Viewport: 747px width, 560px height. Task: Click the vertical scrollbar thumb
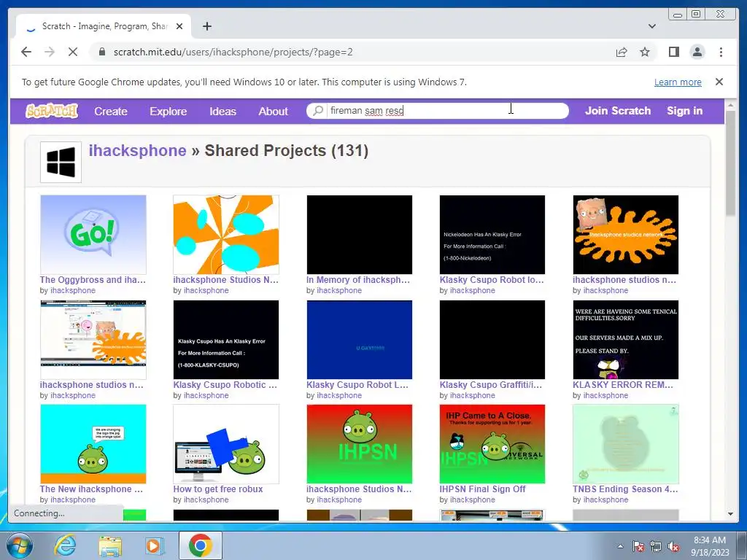[x=730, y=163]
